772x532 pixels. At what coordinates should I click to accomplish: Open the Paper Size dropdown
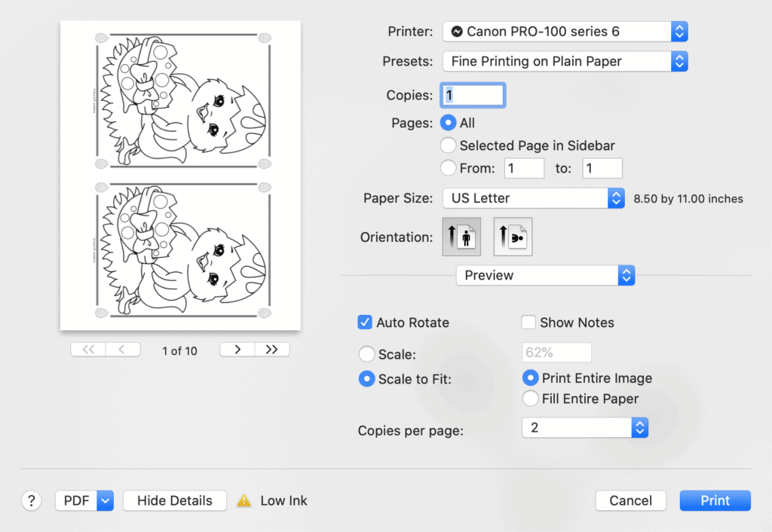pyautogui.click(x=534, y=198)
